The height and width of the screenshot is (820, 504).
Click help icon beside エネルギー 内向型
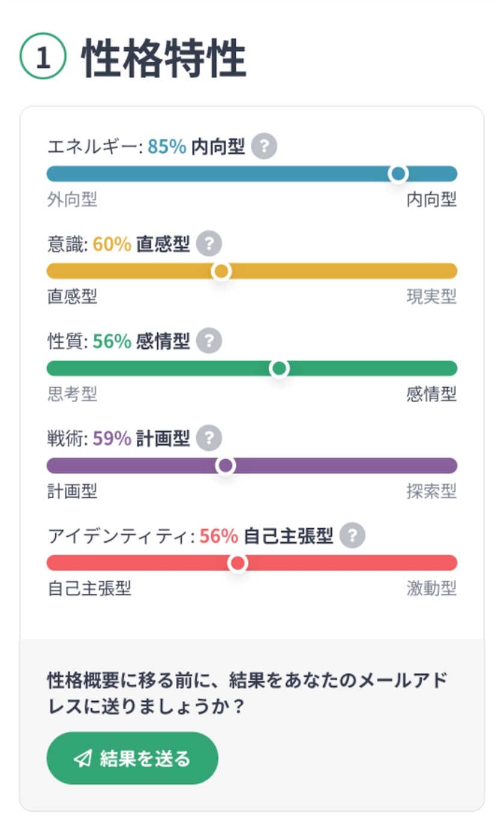pyautogui.click(x=264, y=146)
